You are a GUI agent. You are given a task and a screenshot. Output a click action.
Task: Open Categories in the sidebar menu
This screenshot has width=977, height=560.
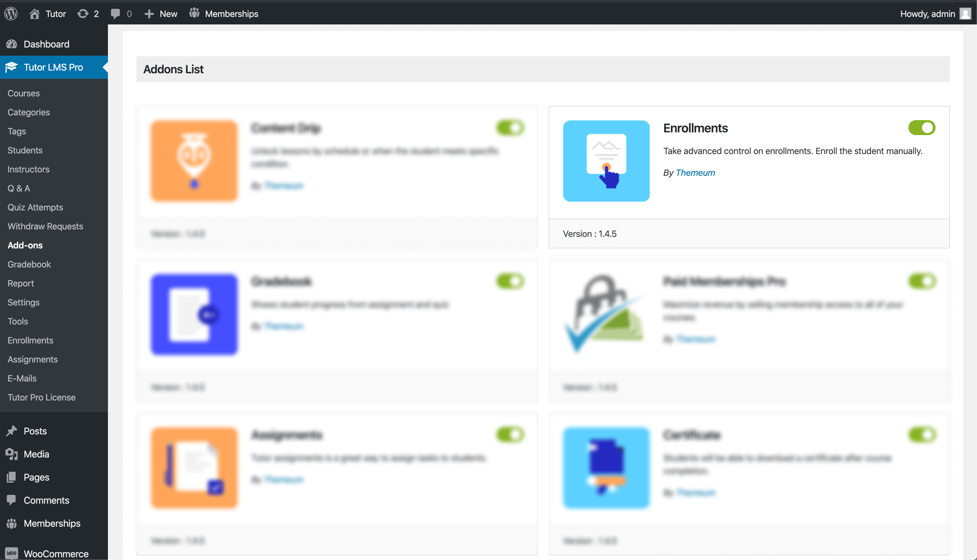point(29,112)
